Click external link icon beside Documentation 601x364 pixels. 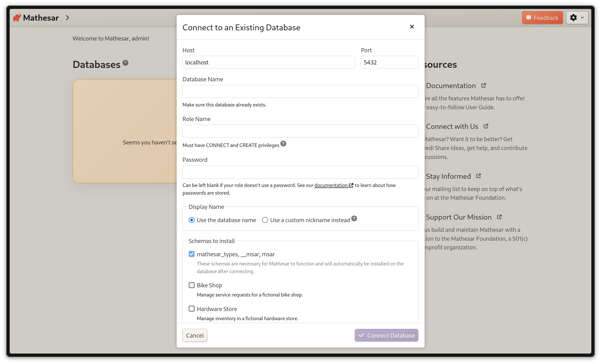[x=483, y=86]
